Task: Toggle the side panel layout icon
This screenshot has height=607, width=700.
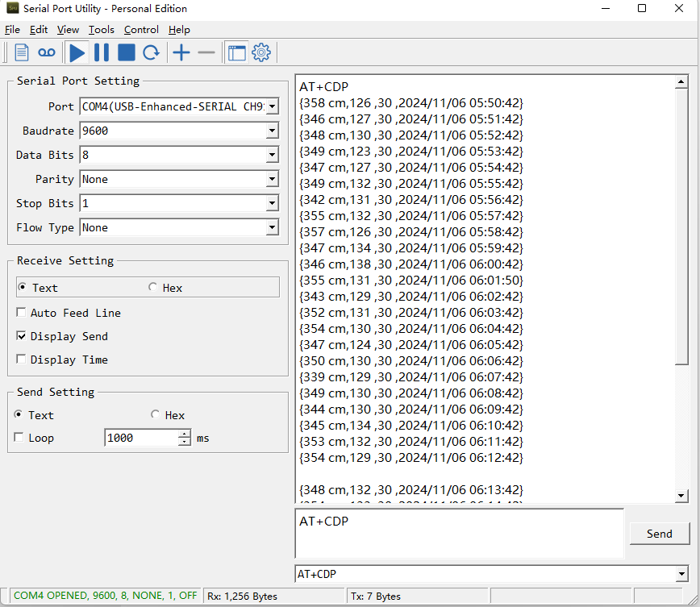Action: (x=236, y=52)
